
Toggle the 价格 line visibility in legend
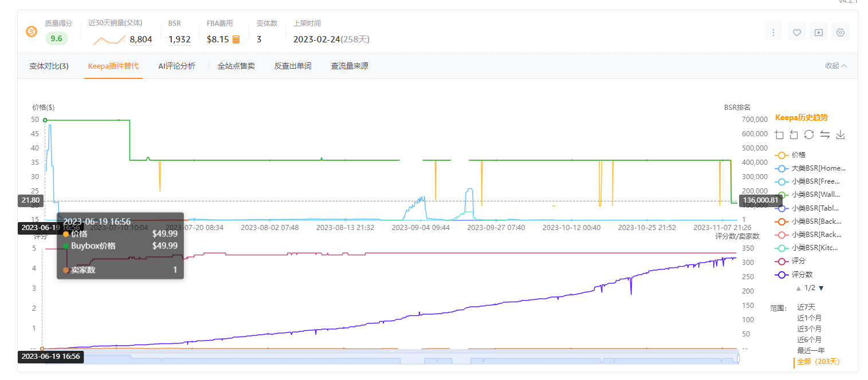click(799, 155)
